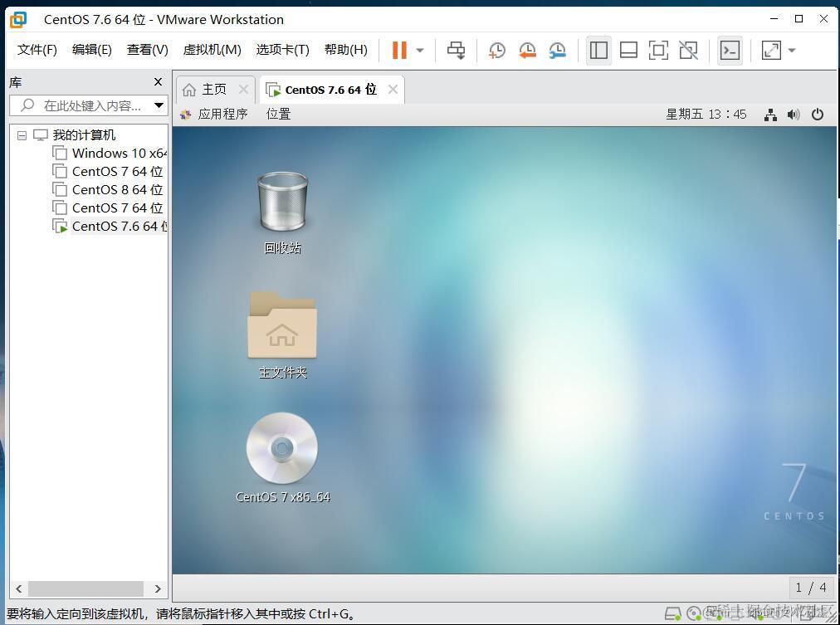Viewport: 840px width, 625px height.
Task: Close the library panel
Action: [x=158, y=82]
